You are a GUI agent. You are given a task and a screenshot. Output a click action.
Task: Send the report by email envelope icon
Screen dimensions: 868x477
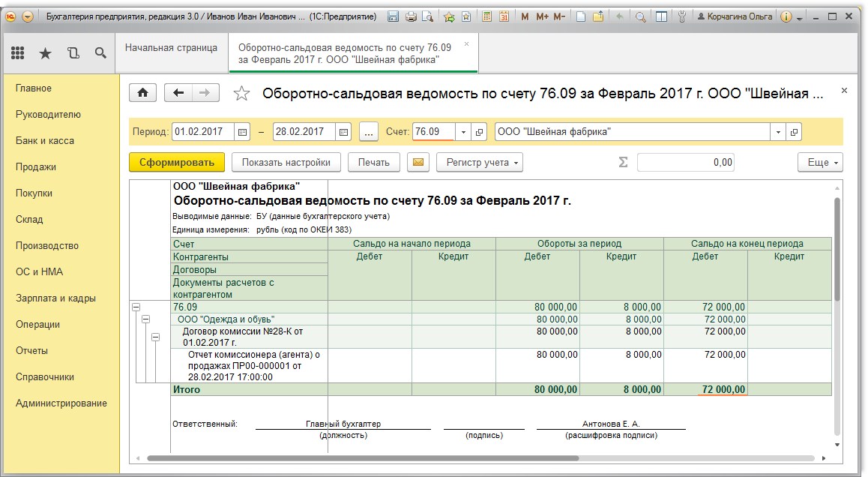click(x=418, y=162)
